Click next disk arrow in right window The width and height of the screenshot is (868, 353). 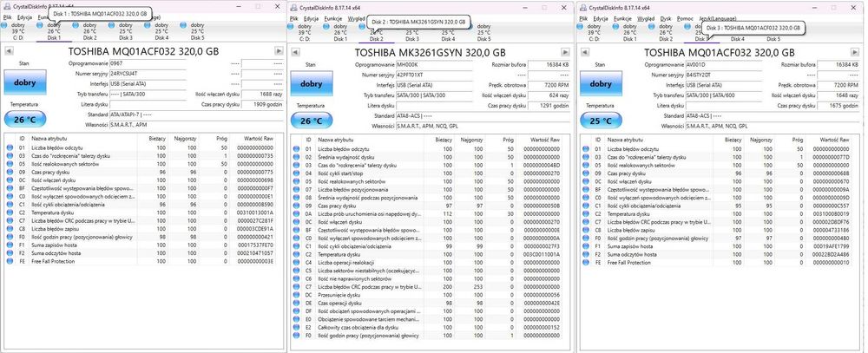[857, 52]
